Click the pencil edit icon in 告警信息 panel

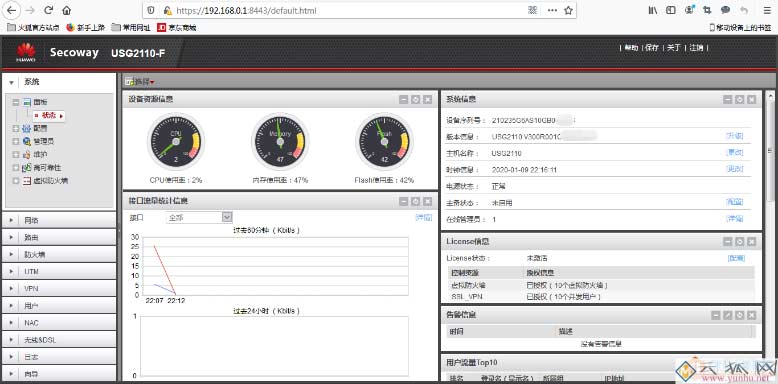tap(727, 315)
